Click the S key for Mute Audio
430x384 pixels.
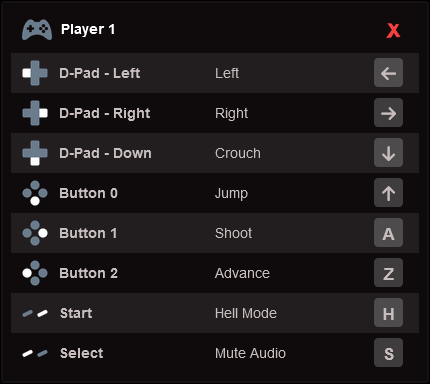388,353
